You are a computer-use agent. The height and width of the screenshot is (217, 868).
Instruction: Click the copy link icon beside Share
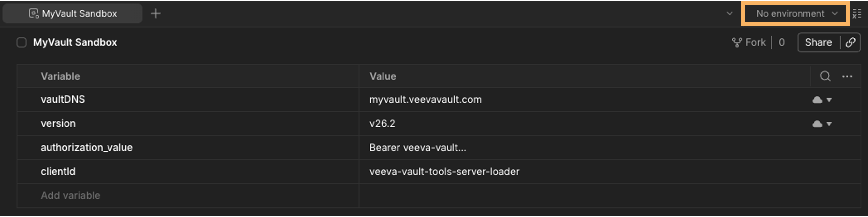(850, 42)
